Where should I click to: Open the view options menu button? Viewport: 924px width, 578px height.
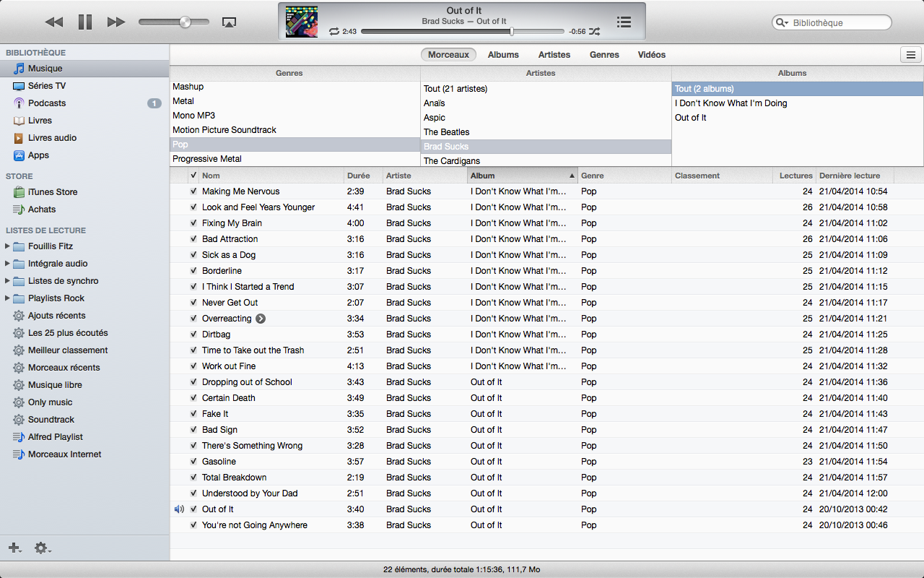(910, 55)
